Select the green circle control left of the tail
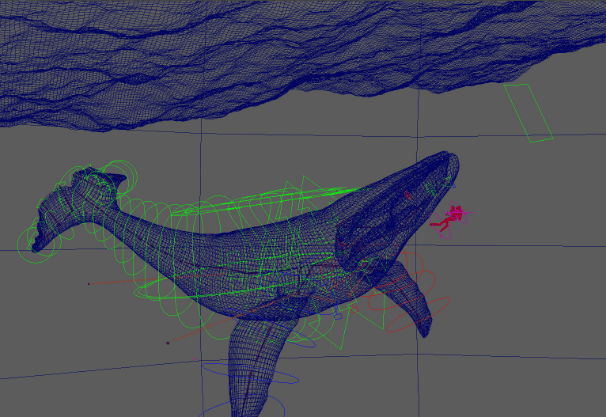The width and height of the screenshot is (606, 417). point(22,246)
